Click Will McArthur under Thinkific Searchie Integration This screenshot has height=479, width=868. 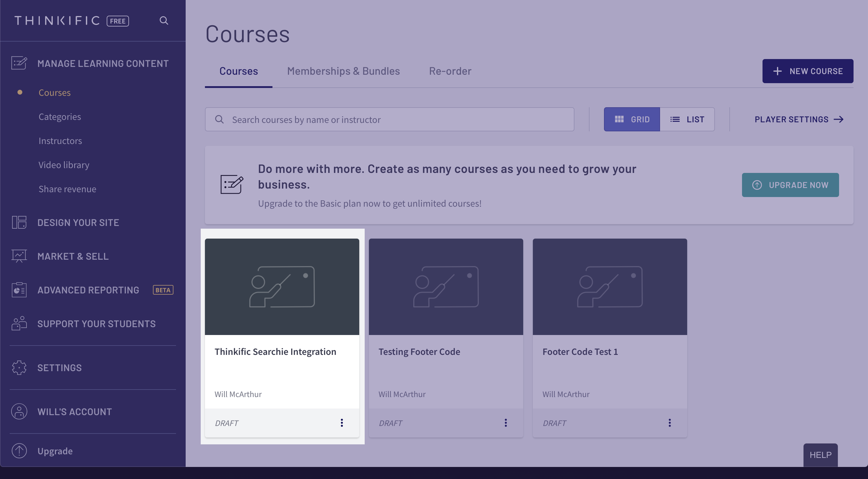tap(238, 394)
